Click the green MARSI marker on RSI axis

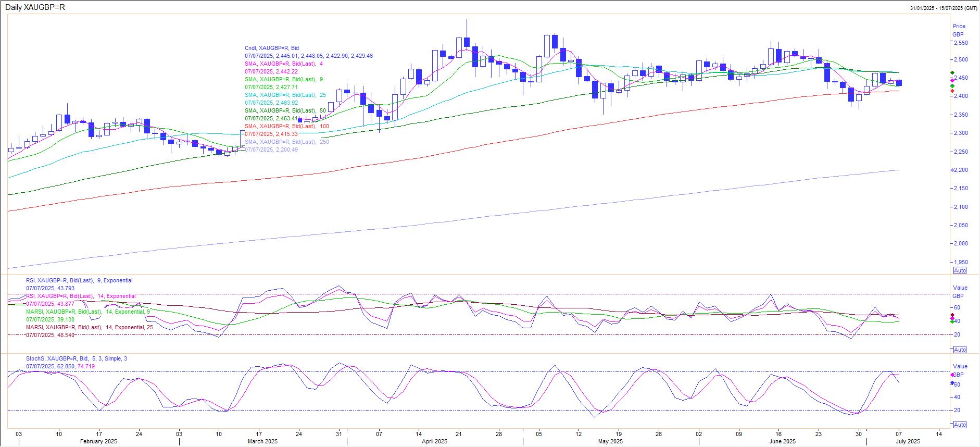pyautogui.click(x=952, y=321)
